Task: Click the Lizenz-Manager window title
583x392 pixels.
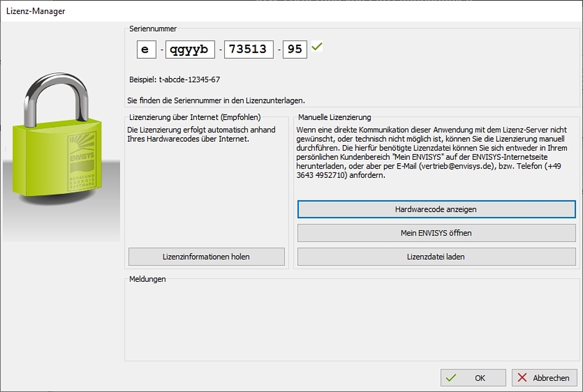Action: 36,11
